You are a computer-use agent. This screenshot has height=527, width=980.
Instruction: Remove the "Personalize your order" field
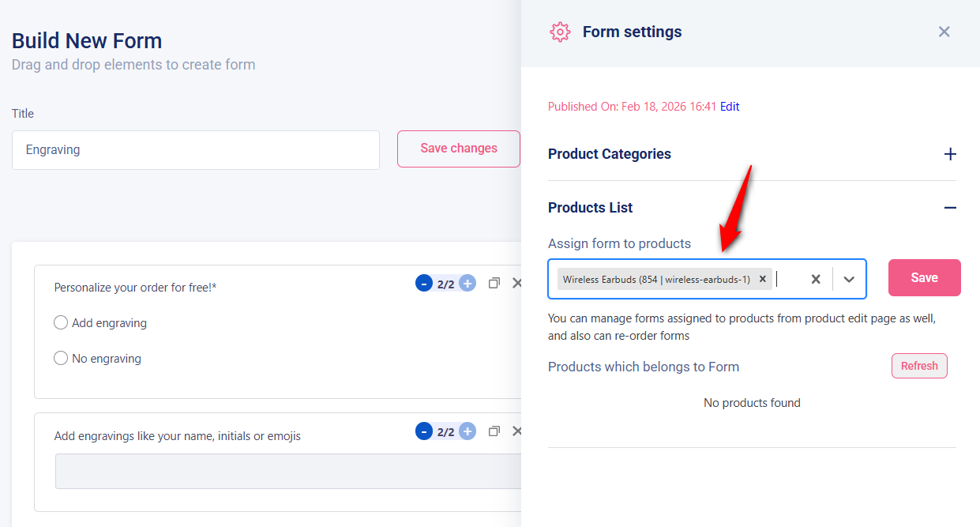click(517, 282)
